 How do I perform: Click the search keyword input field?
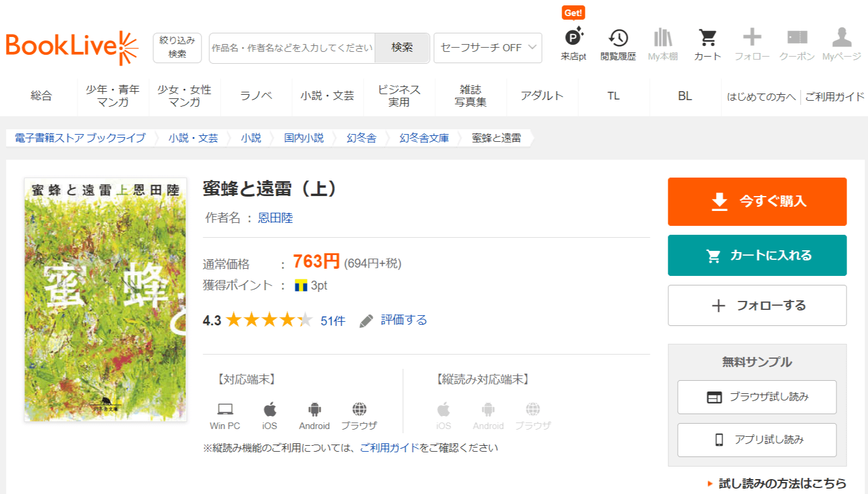tap(292, 48)
